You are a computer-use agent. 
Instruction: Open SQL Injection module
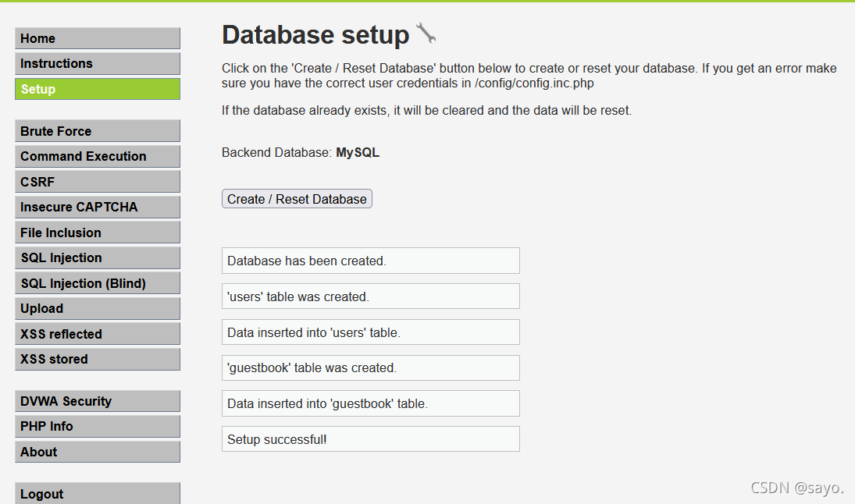(x=98, y=257)
